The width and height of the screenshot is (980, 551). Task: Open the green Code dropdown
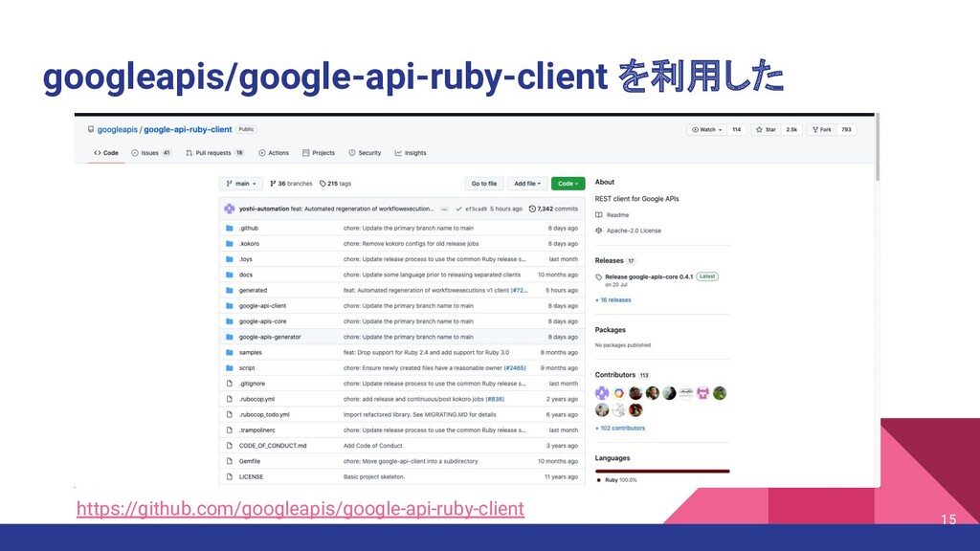tap(568, 184)
